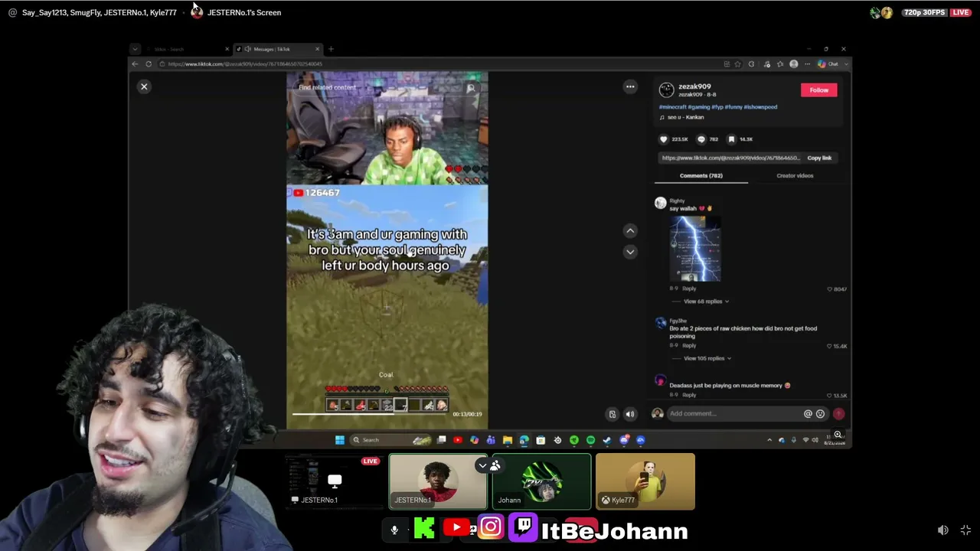
Task: Click the #ishowspeed hashtag
Action: [x=760, y=107]
